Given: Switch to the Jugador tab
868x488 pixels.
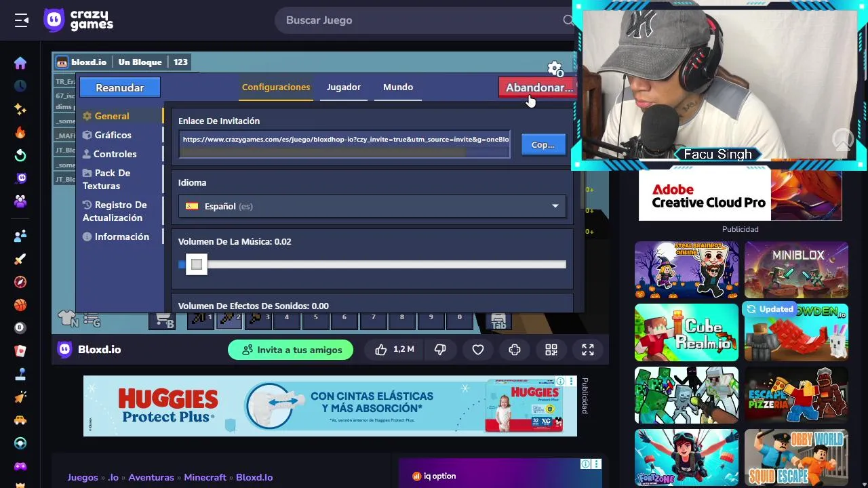Looking at the screenshot, I should 344,87.
